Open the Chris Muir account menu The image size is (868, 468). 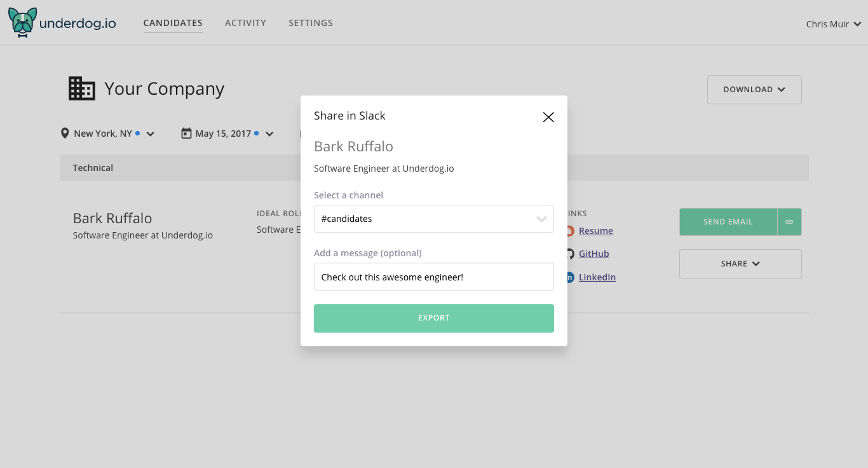coord(834,24)
